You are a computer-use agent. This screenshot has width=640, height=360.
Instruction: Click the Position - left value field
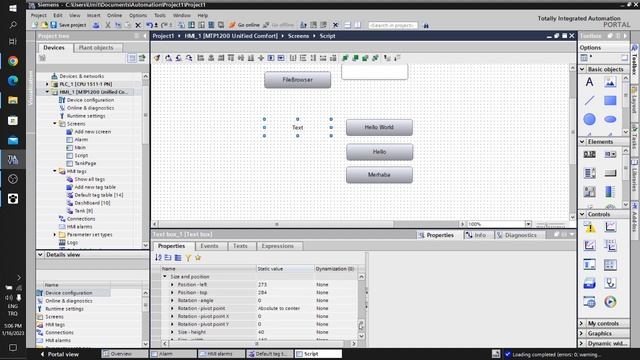(x=285, y=284)
